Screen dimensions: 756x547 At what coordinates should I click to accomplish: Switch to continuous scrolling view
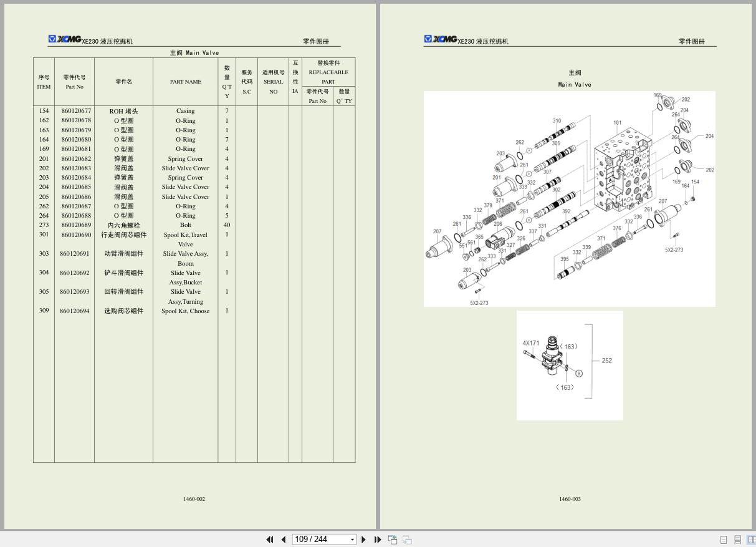(737, 540)
